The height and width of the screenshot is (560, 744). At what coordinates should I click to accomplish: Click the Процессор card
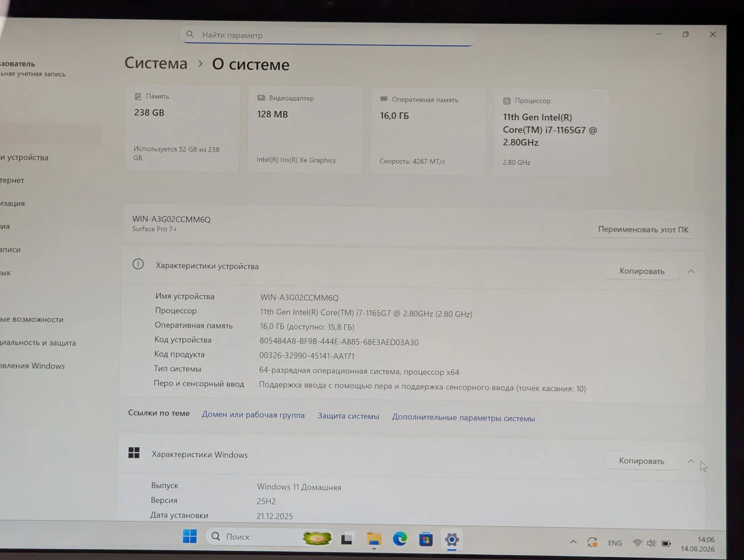point(551,132)
